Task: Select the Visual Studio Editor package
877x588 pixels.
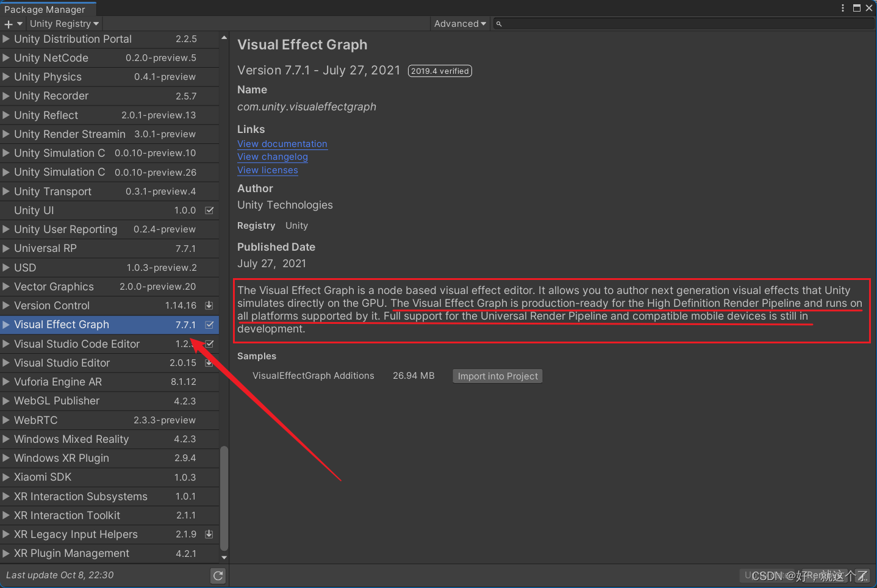Action: click(x=109, y=363)
